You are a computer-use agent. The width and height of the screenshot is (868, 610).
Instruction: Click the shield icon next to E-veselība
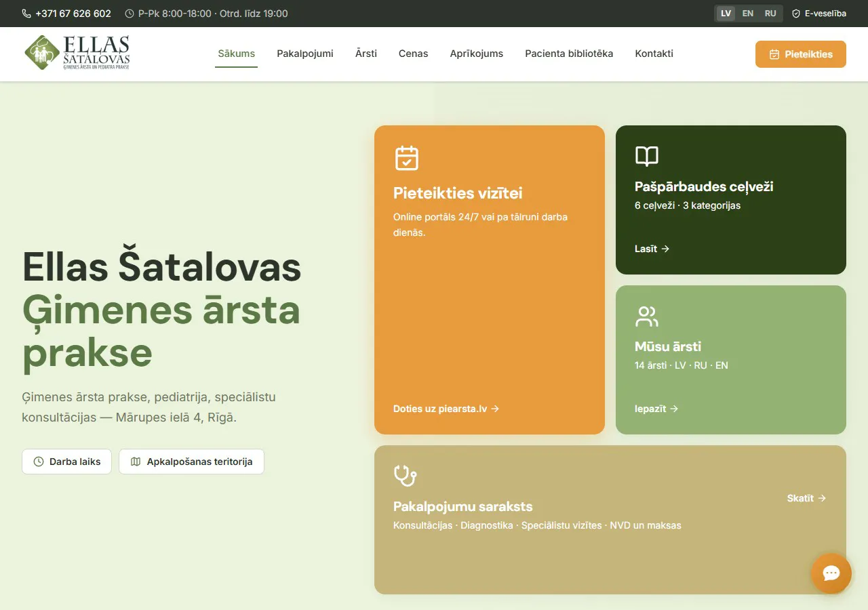tap(796, 14)
